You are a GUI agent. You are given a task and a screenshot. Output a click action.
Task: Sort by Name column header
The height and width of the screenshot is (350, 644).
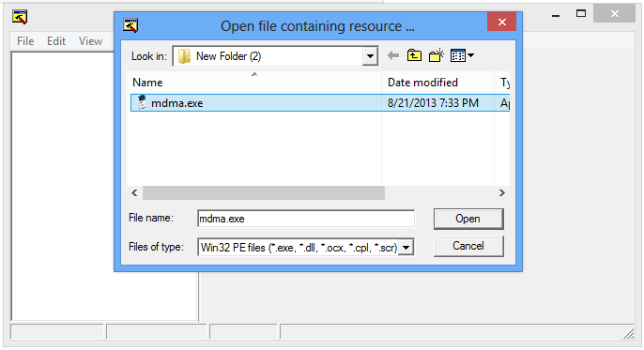click(254, 83)
